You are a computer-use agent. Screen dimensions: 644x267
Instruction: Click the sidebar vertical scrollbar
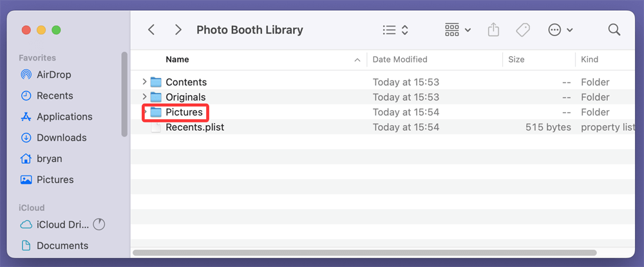tap(124, 94)
